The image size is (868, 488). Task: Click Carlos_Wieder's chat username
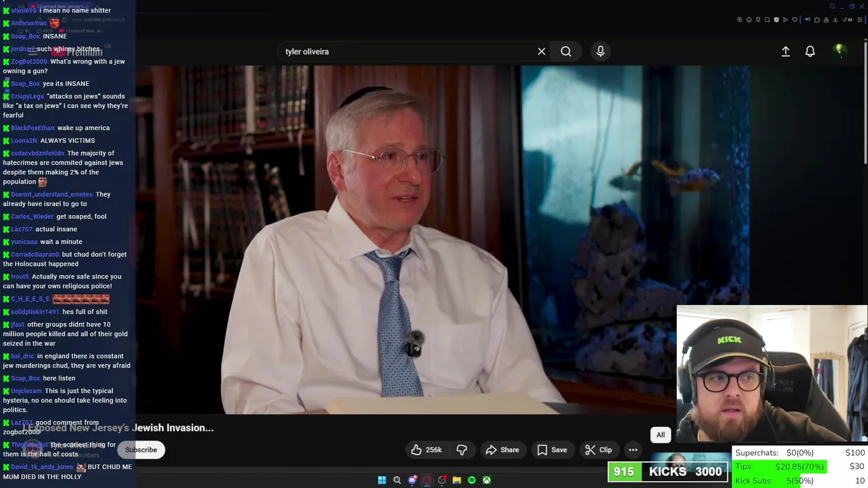coord(32,217)
